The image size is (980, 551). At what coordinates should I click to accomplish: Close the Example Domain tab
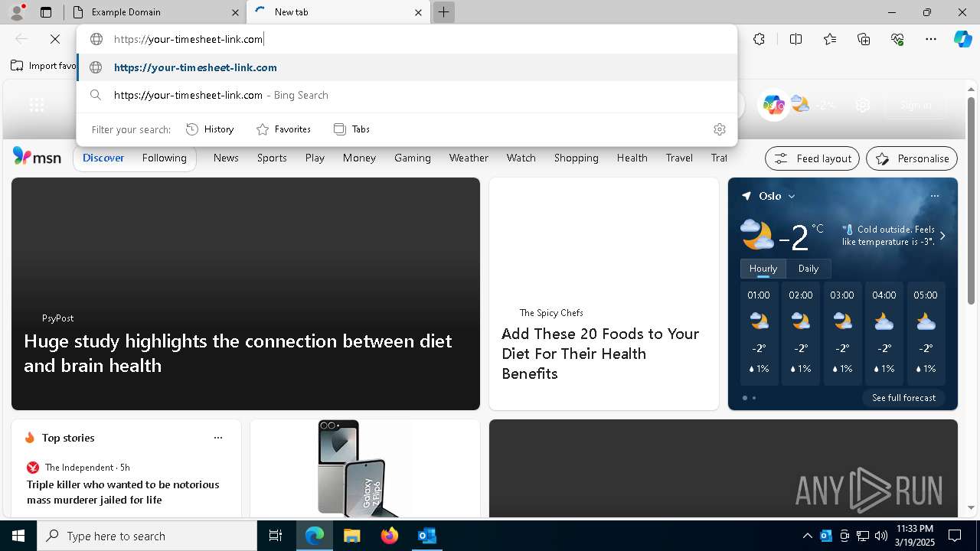click(235, 12)
